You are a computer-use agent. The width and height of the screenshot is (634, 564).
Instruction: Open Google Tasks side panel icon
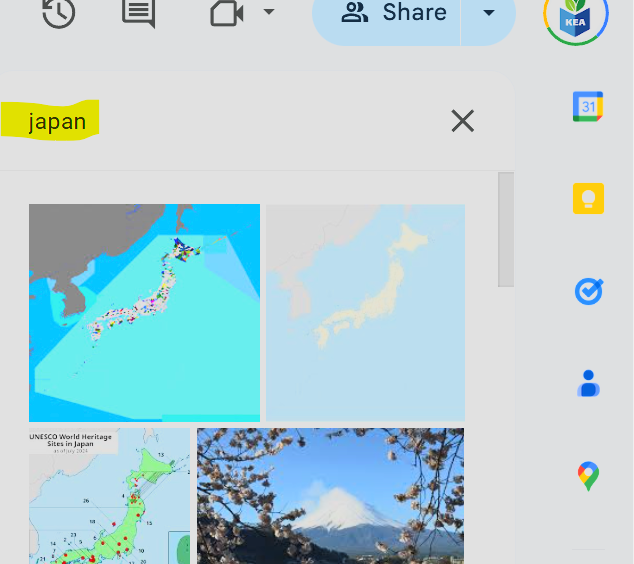click(x=589, y=291)
